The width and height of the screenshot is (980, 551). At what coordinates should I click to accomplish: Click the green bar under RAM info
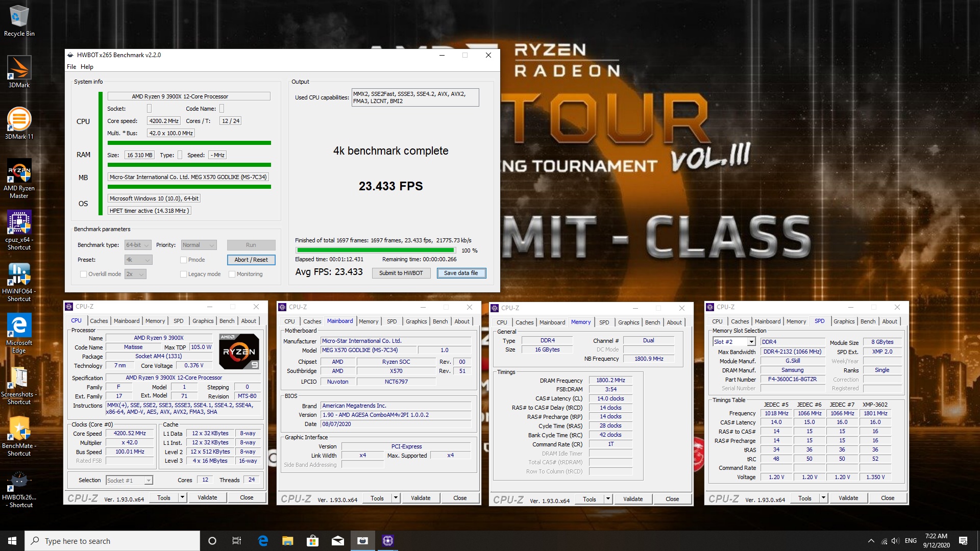(x=189, y=165)
